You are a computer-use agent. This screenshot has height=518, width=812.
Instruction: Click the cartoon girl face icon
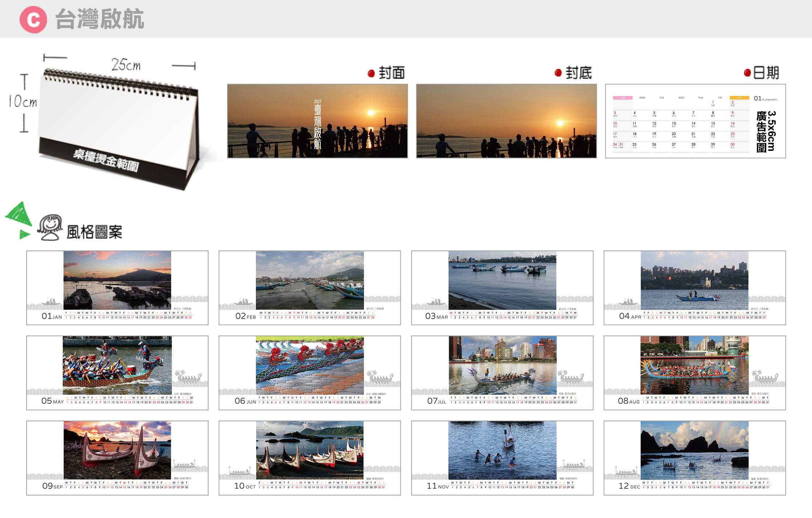coord(51,227)
